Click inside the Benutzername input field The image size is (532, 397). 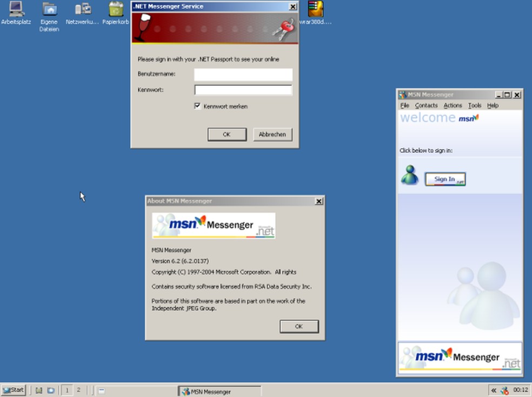tap(242, 75)
